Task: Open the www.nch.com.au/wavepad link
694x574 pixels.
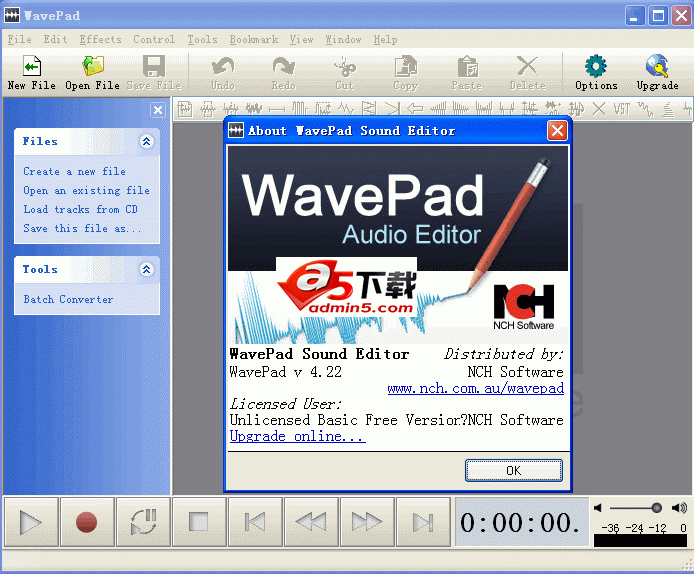Action: (x=475, y=389)
